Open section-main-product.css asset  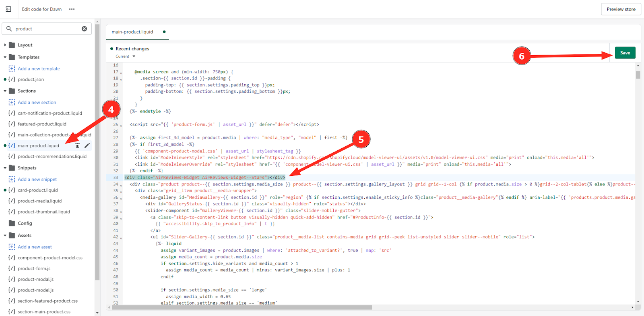click(x=44, y=312)
